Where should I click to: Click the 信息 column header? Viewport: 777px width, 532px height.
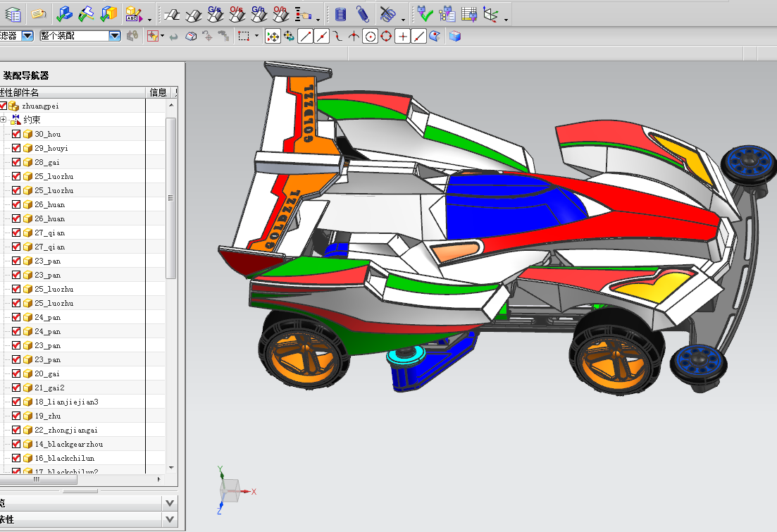click(x=158, y=93)
